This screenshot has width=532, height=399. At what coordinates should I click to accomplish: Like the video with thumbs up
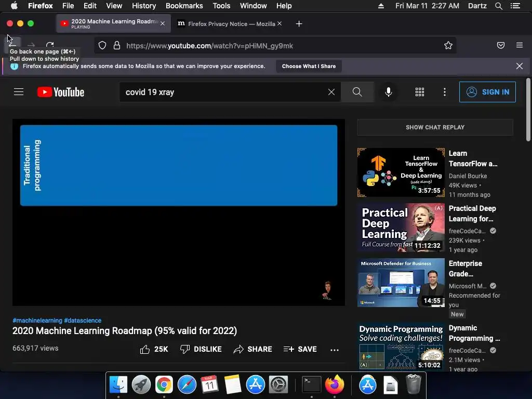(154, 349)
